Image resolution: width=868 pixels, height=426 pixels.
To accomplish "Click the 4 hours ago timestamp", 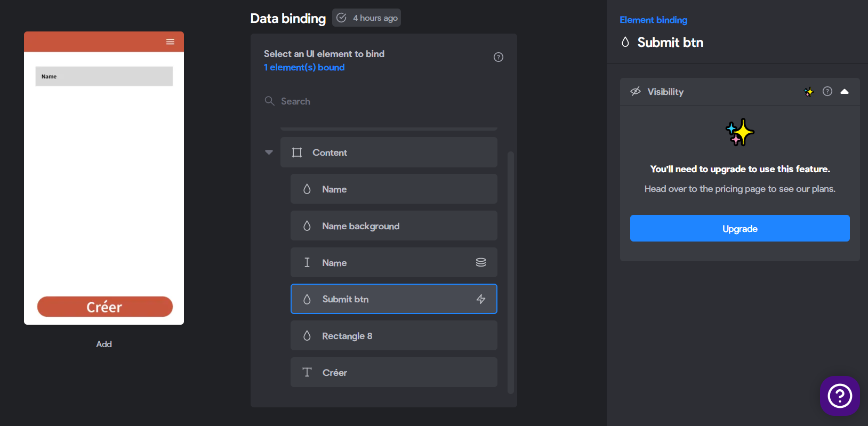I will coord(375,18).
